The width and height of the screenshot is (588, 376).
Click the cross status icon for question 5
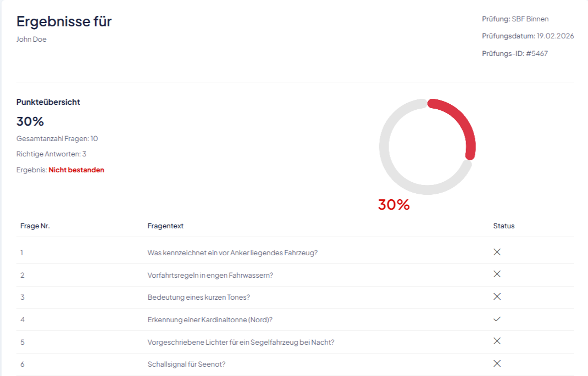point(497,341)
